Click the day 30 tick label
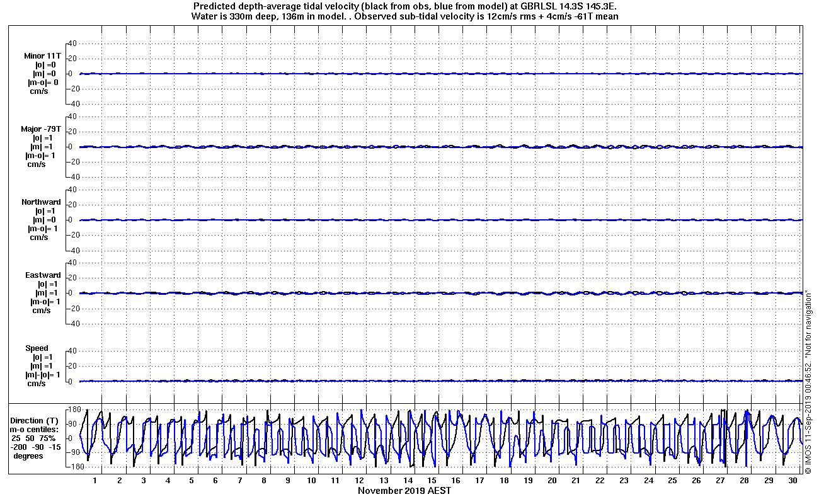 click(x=793, y=481)
